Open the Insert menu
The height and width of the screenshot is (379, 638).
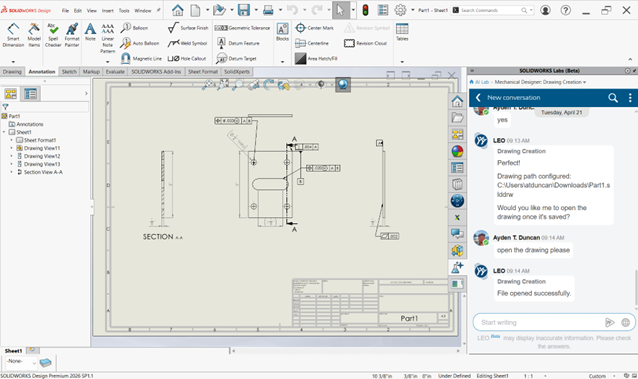pyautogui.click(x=108, y=11)
